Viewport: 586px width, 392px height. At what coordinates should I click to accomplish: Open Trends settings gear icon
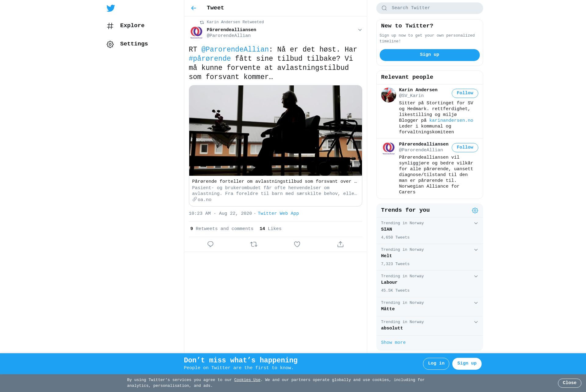click(x=475, y=210)
